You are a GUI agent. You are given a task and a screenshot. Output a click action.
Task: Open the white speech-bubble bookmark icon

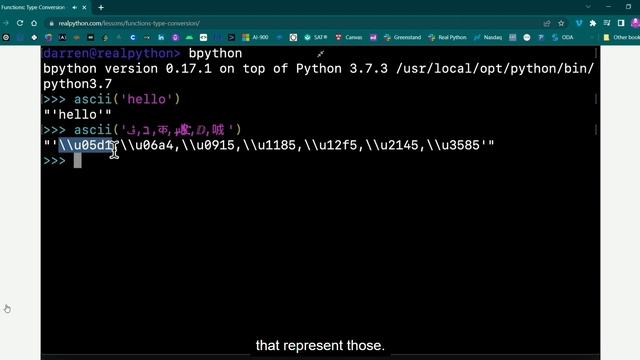click(527, 37)
